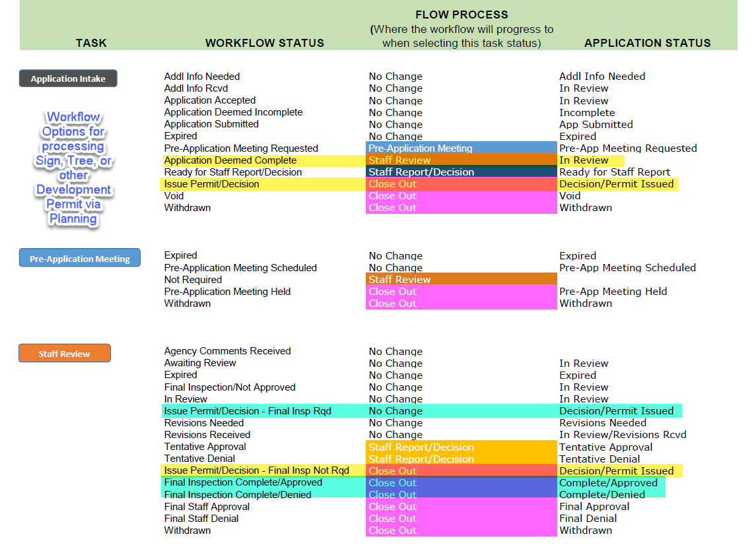
Task: Select red 'Close Out' beside Issue Permit/Decision intake row
Action: click(x=462, y=184)
